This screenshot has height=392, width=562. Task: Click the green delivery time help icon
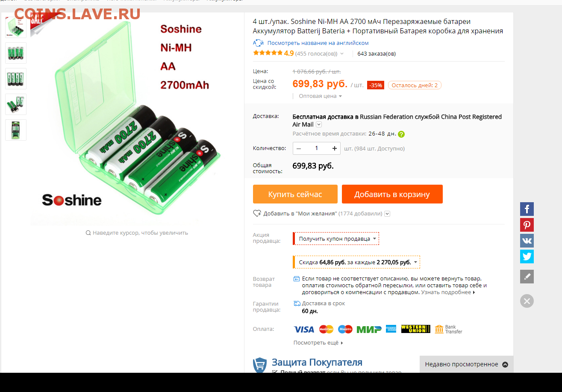click(x=401, y=134)
